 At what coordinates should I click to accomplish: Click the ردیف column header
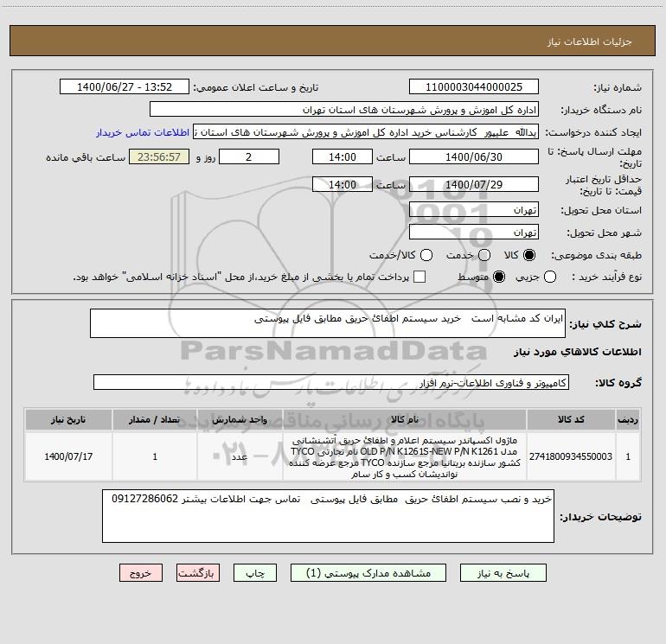(628, 419)
